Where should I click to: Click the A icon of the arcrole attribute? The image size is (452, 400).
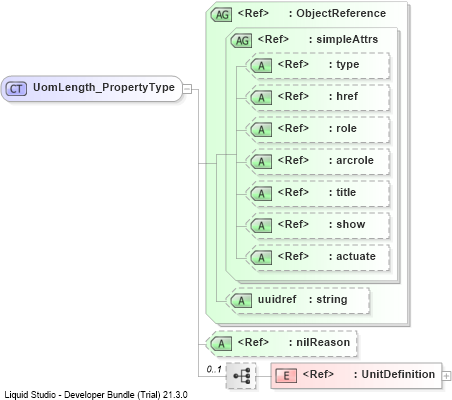tap(261, 162)
